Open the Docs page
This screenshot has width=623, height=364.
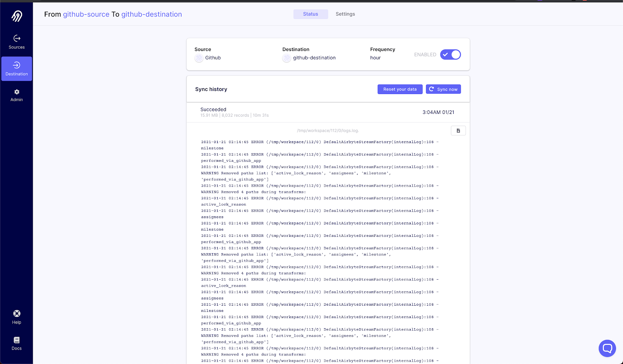tap(16, 340)
